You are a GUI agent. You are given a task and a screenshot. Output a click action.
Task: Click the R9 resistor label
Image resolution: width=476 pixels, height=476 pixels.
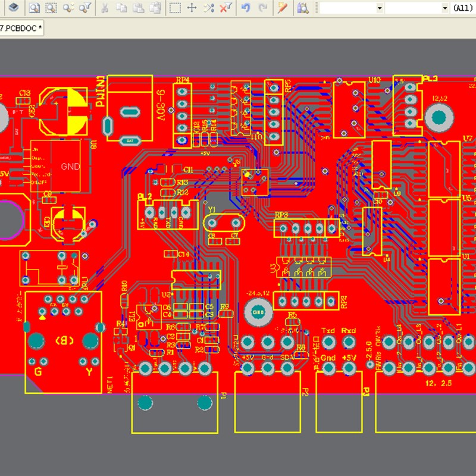pos(224,307)
